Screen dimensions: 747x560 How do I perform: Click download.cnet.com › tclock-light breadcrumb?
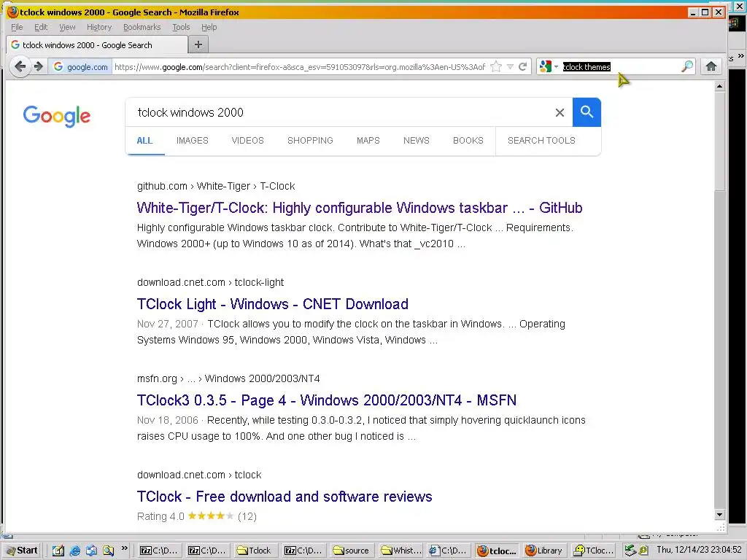[210, 282]
